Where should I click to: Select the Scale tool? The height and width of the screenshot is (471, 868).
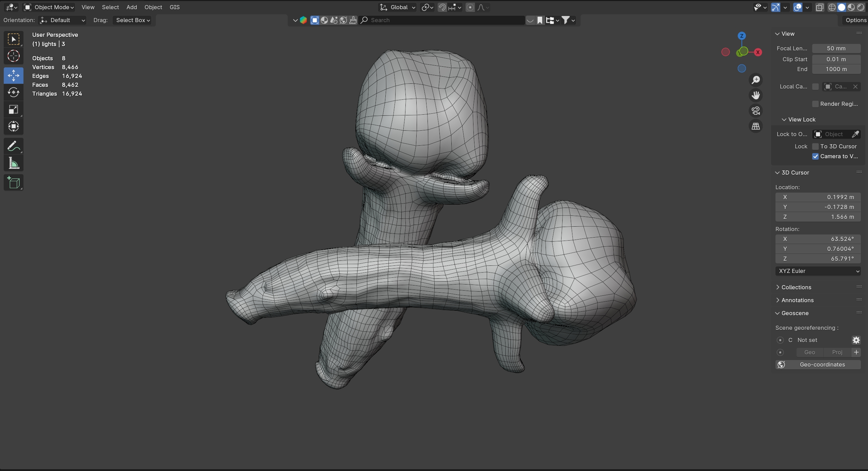click(x=13, y=110)
